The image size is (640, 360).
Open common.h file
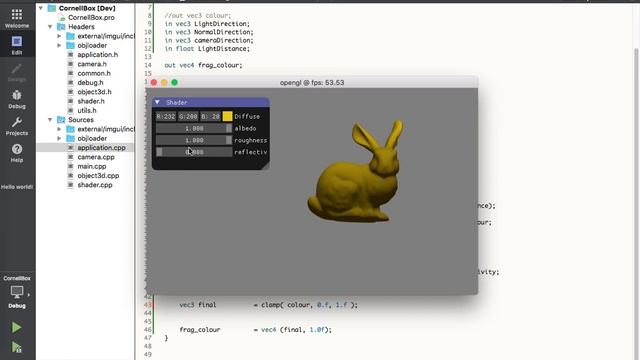(x=94, y=73)
